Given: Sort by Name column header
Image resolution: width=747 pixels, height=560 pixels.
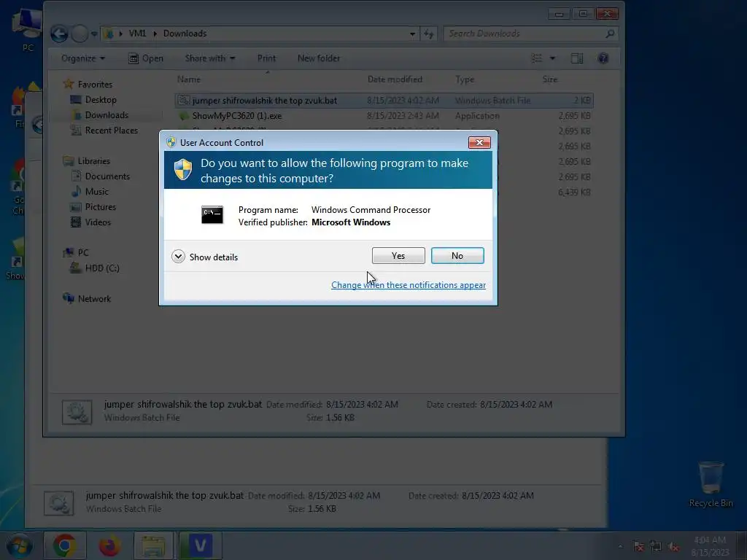Looking at the screenshot, I should [x=189, y=79].
